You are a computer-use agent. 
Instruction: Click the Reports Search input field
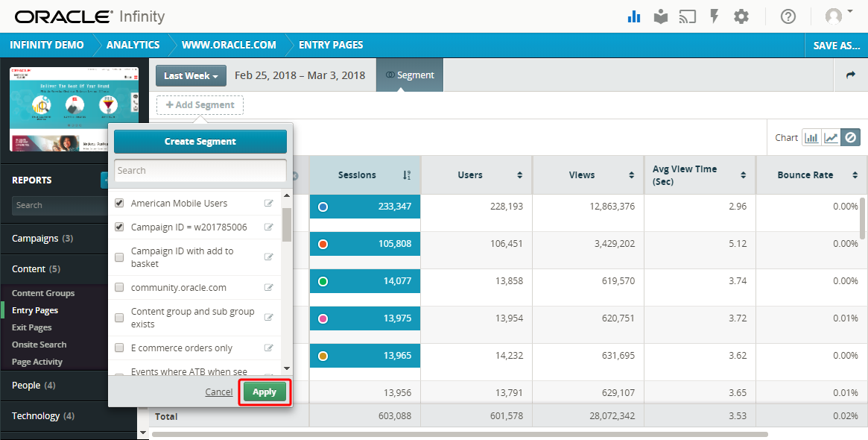(60, 205)
